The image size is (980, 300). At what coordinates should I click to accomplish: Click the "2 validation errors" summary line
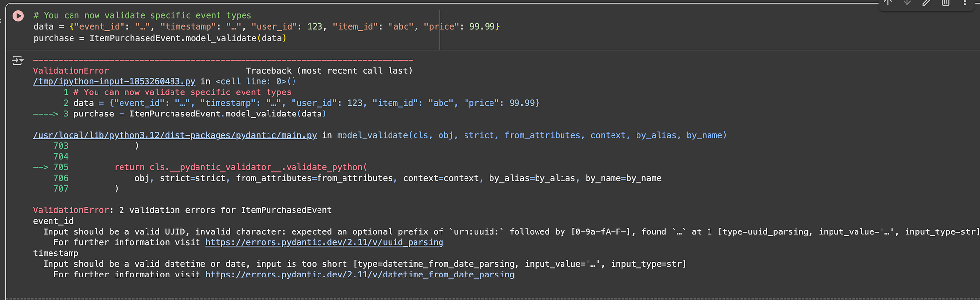[182, 210]
